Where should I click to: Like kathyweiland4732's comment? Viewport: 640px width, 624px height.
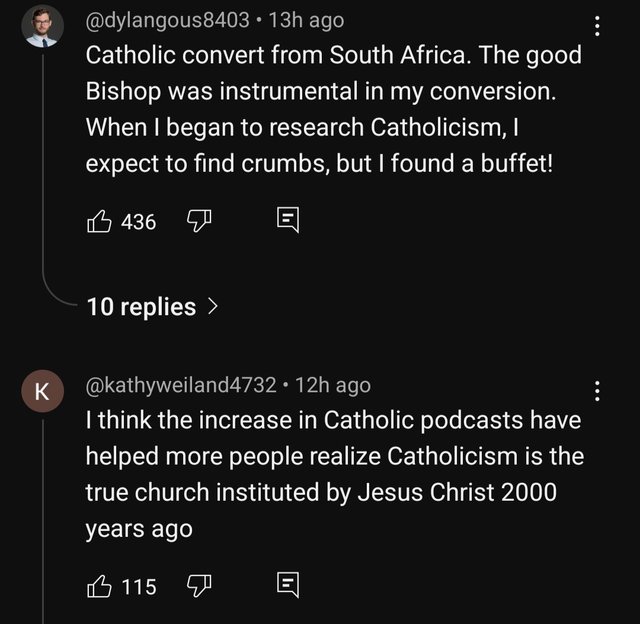coord(99,585)
